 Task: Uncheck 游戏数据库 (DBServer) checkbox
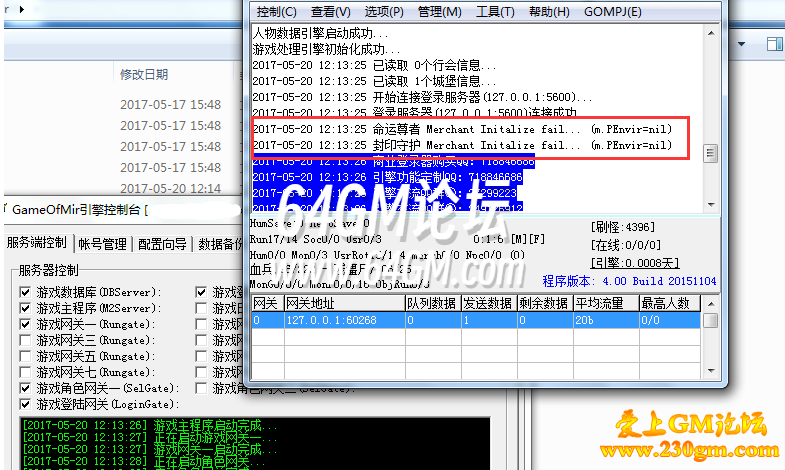25,292
